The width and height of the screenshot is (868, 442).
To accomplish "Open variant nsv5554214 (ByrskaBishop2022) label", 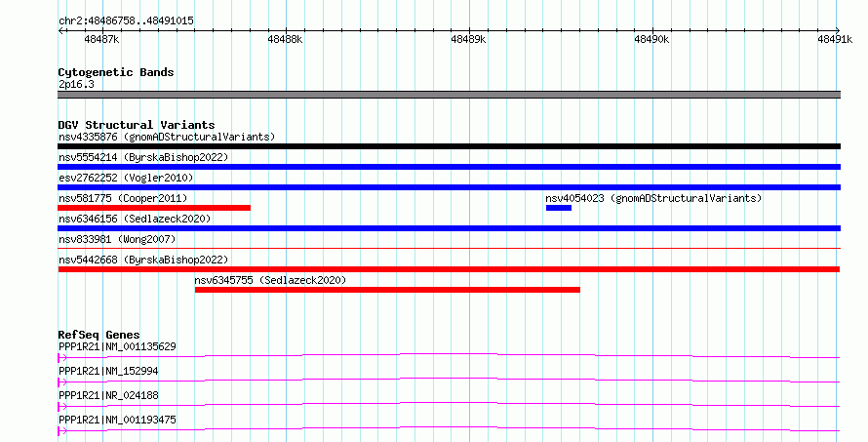I will 143,157.
